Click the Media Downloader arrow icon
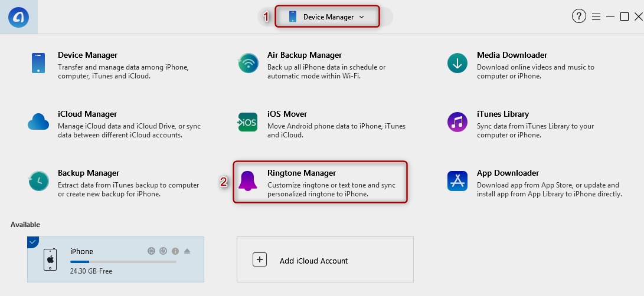The image size is (644, 296). tap(457, 63)
